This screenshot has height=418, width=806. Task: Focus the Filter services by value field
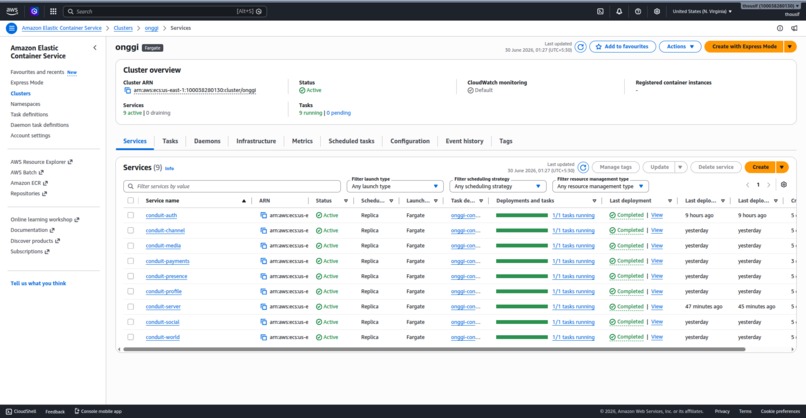click(232, 186)
